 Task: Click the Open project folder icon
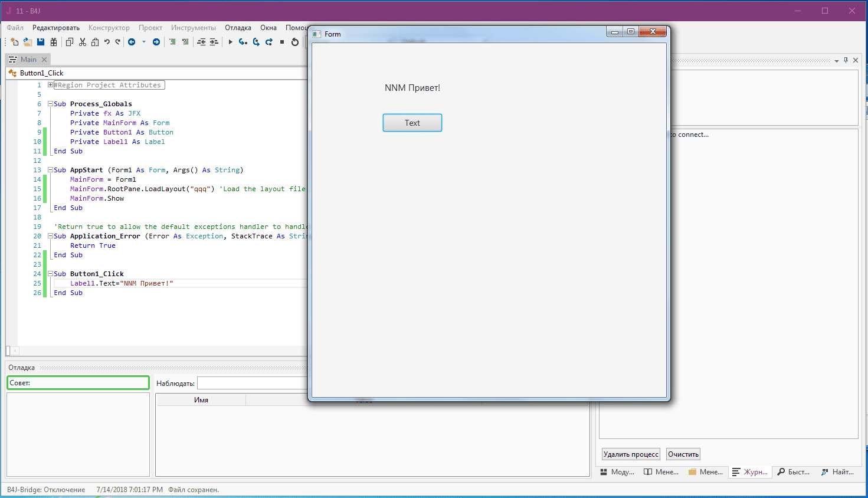[28, 42]
